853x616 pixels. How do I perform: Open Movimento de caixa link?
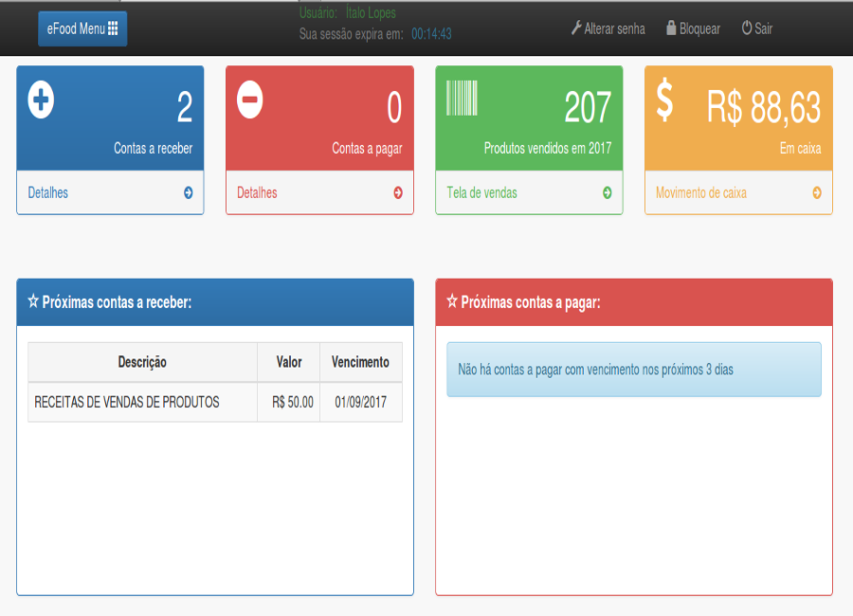700,192
